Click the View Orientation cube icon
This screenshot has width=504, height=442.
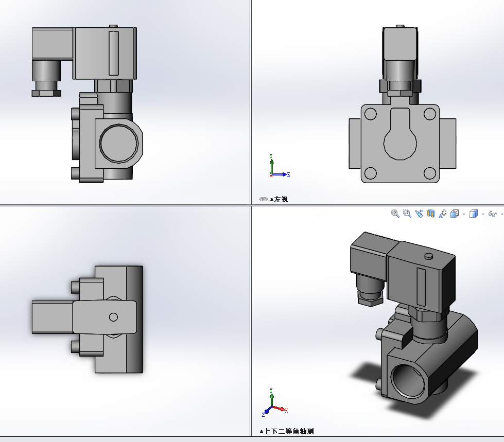(455, 214)
